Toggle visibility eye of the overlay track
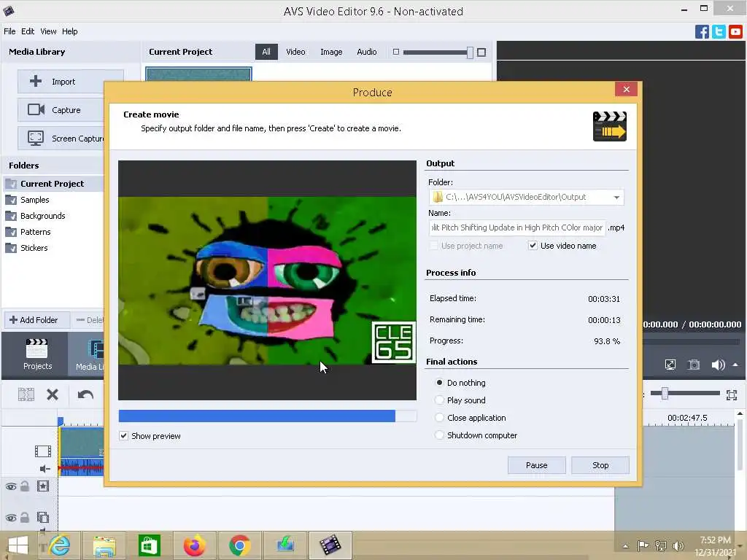The width and height of the screenshot is (747, 560). pyautogui.click(x=10, y=518)
